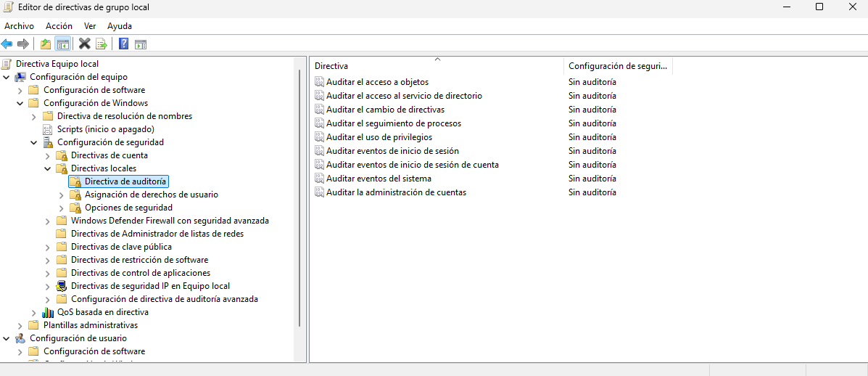
Task: Expand the Plantillas administrativas node
Action: tap(20, 325)
